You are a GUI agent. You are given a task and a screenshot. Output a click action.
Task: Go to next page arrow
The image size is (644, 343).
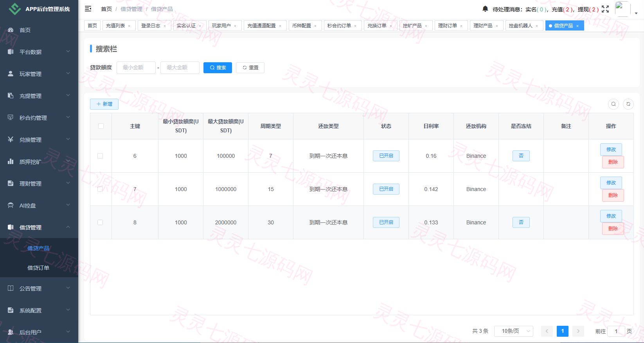(x=578, y=331)
